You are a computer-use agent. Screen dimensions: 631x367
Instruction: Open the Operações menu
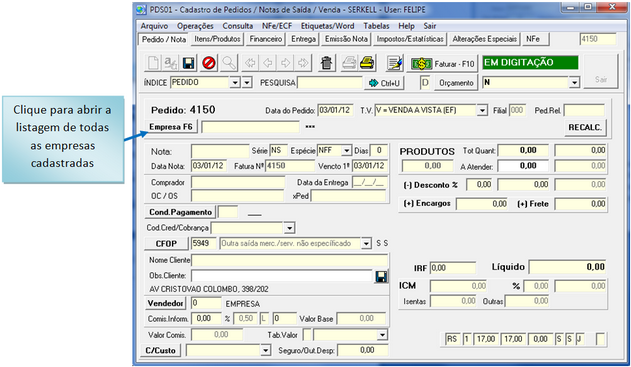[x=195, y=26]
